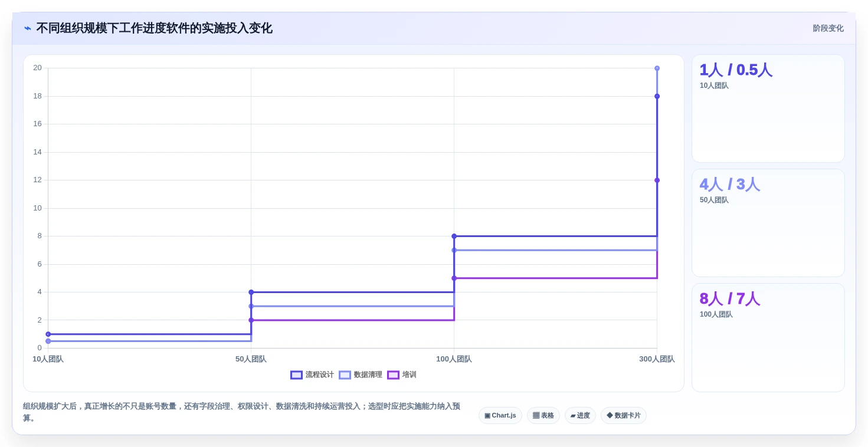Click the 流程设计 point at 50人团队 value 4

click(251, 292)
